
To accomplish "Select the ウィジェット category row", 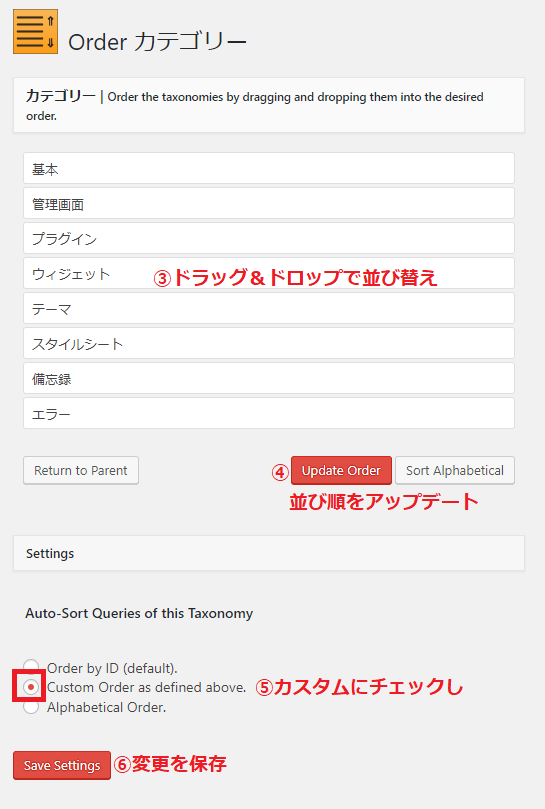I will tap(269, 273).
